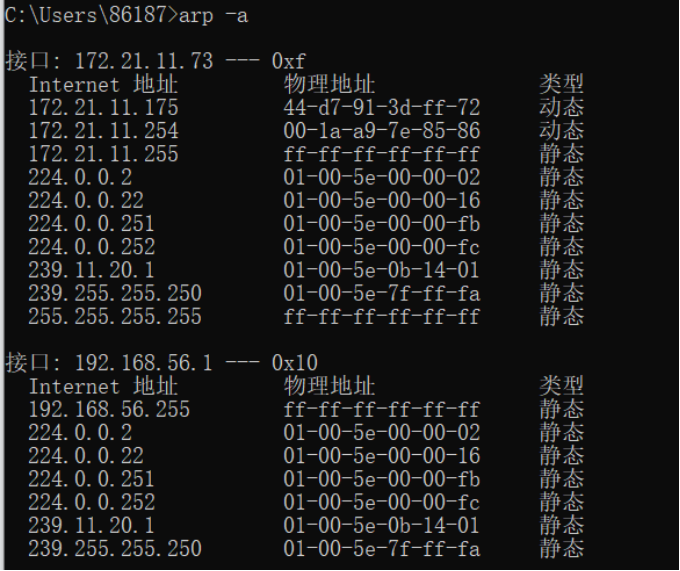Click the C:\Users\86187 prompt path

pos(88,14)
